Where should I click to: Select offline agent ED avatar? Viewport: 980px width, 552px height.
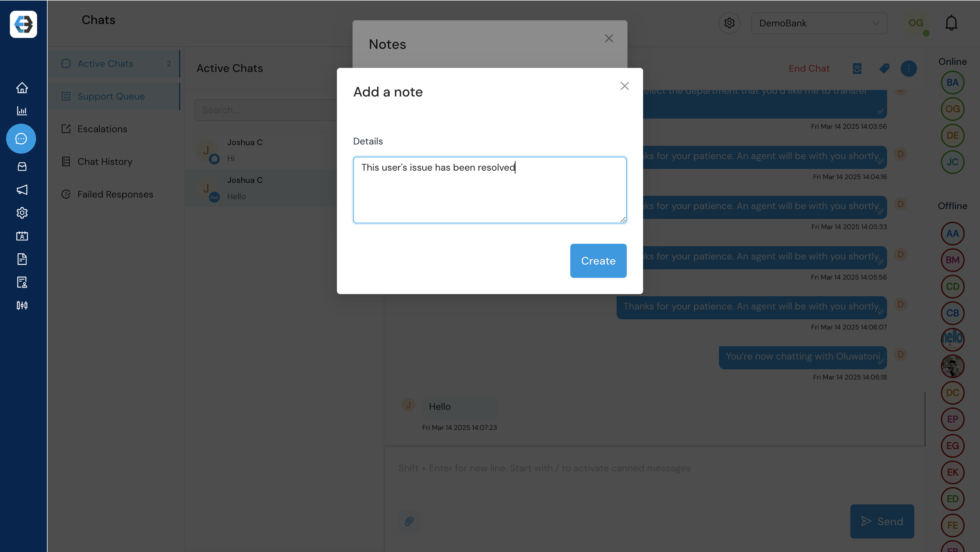952,499
